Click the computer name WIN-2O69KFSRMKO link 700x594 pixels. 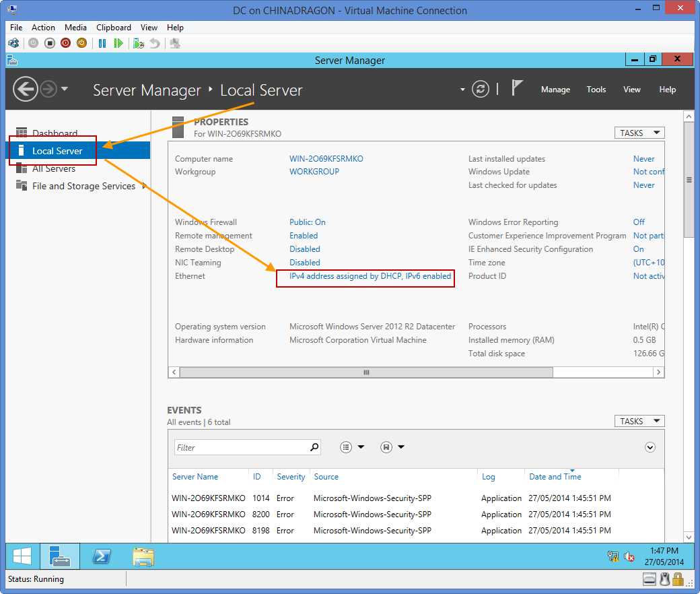point(326,158)
